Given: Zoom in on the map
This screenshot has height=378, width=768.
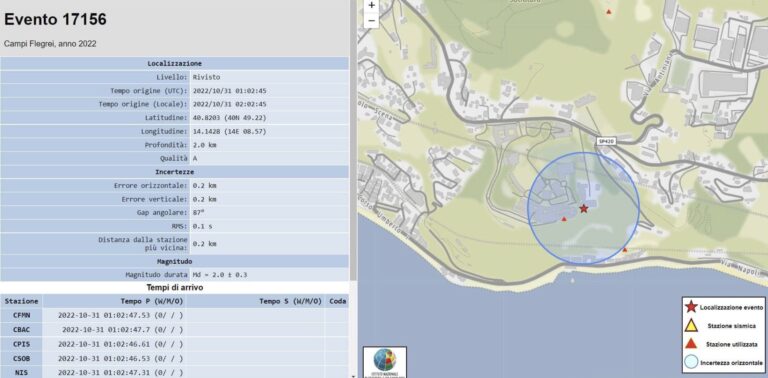Looking at the screenshot, I should point(372,6).
